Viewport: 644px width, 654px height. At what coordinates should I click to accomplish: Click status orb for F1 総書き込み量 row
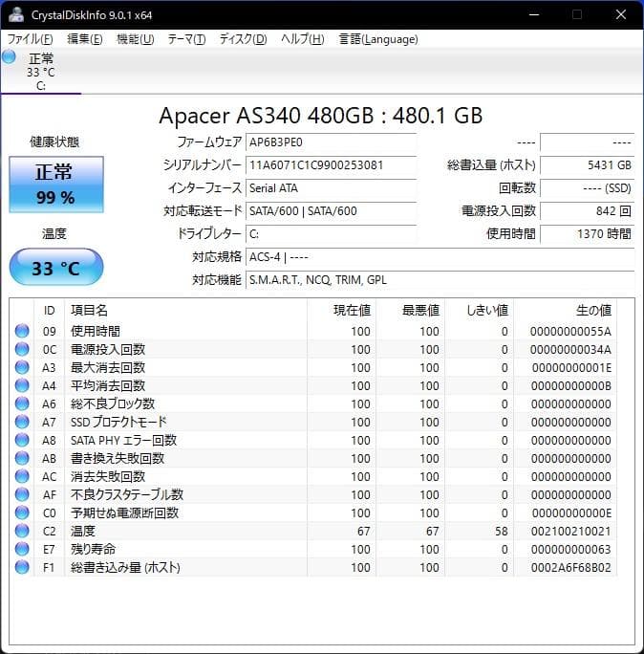point(22,567)
